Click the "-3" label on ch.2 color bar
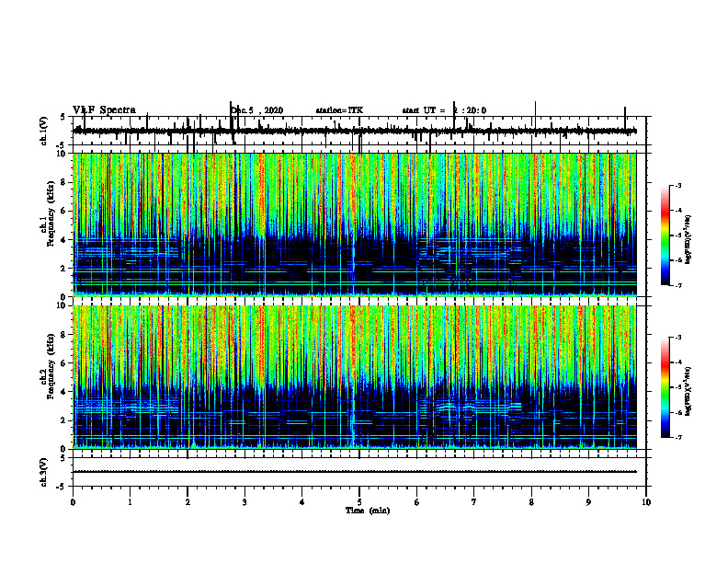 [x=678, y=338]
